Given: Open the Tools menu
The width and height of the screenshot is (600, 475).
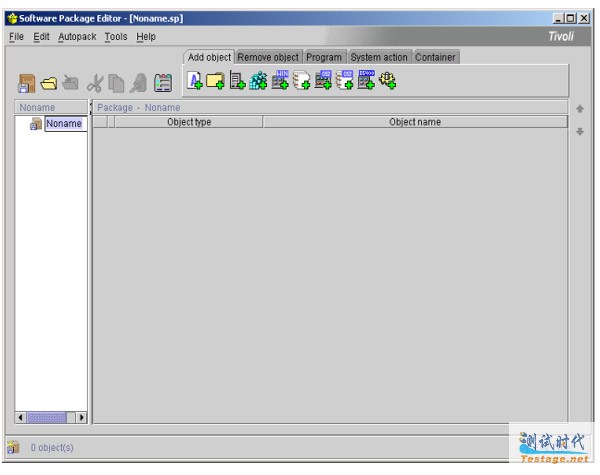Looking at the screenshot, I should click(x=116, y=37).
